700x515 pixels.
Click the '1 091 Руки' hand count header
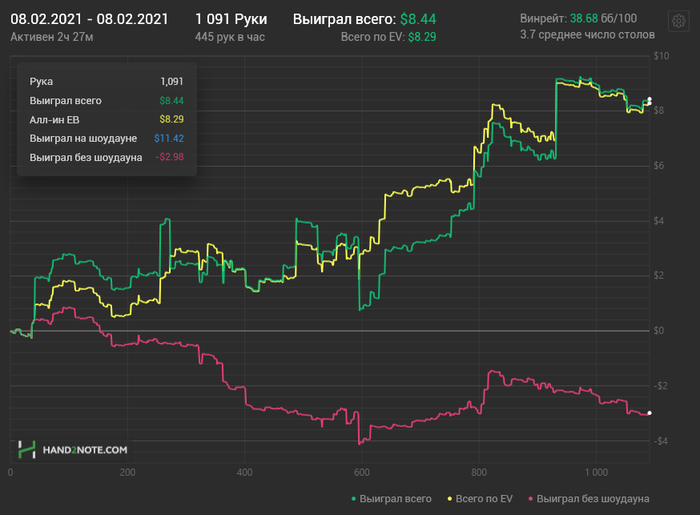click(x=231, y=19)
